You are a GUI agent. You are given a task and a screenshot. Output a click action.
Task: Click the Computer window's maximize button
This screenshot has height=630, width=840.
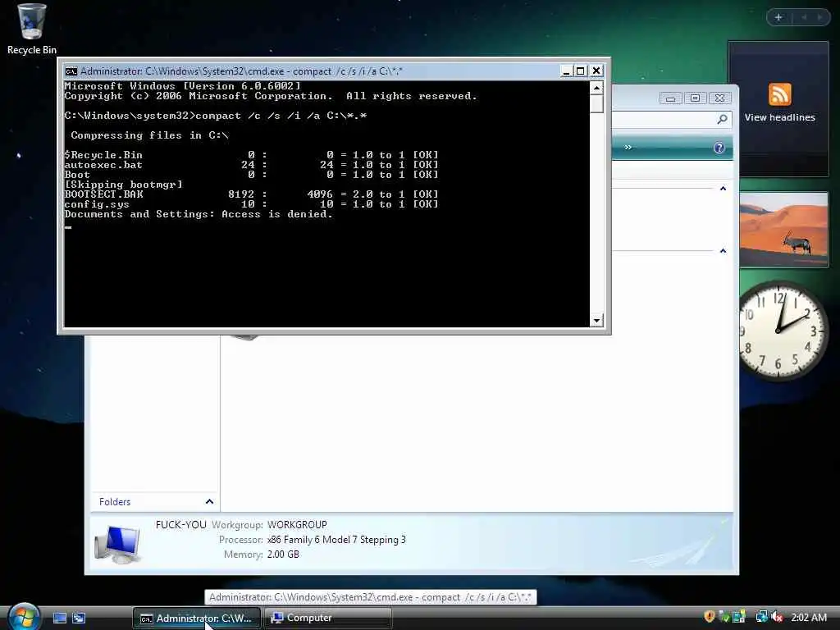tap(695, 98)
